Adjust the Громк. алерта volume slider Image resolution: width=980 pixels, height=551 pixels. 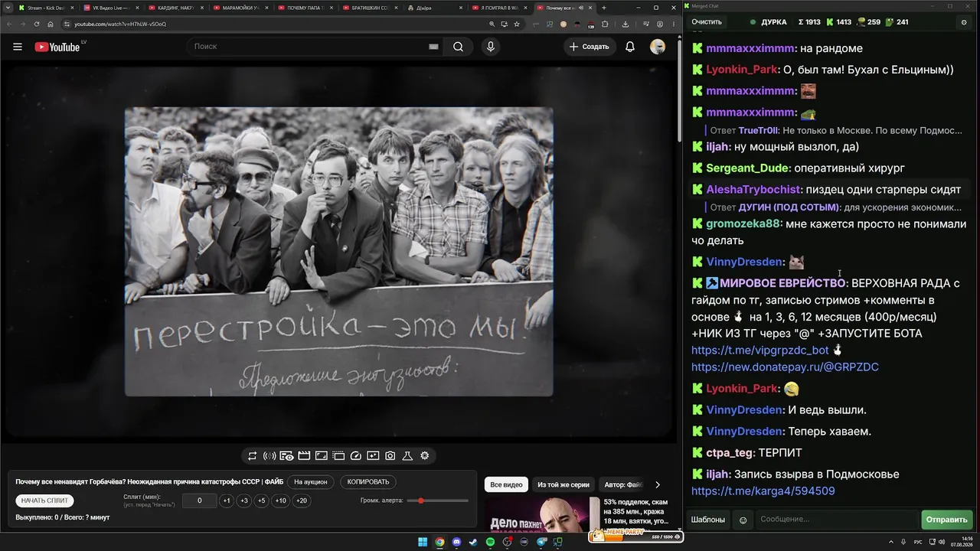click(x=438, y=500)
